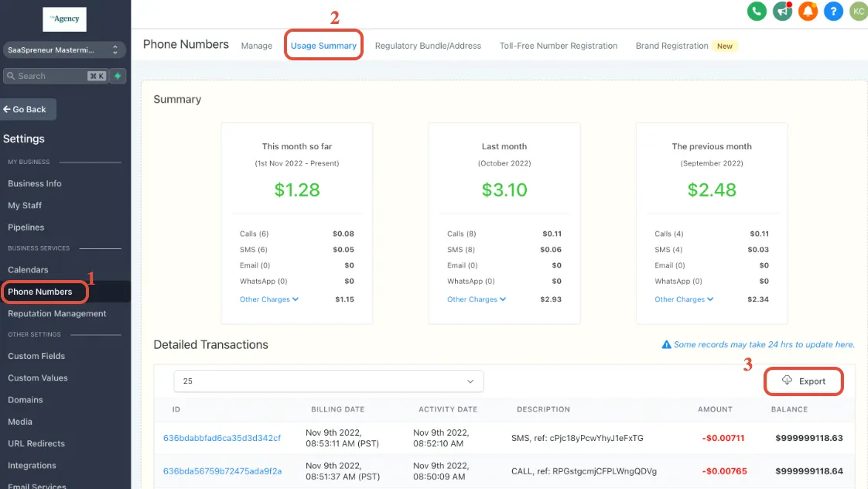Export the detailed transactions

point(803,381)
